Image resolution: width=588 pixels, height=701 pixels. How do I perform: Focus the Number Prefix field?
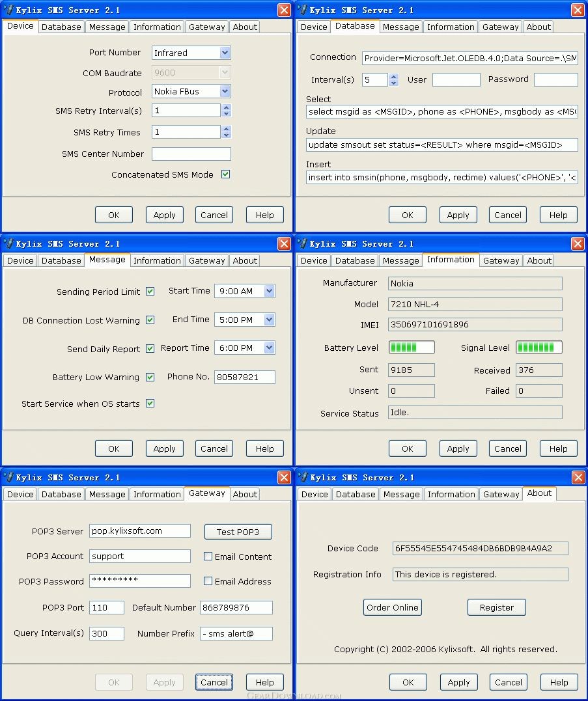pyautogui.click(x=236, y=633)
